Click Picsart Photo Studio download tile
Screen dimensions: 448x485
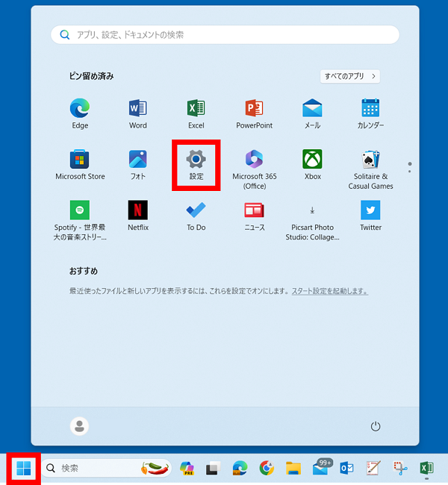coord(312,220)
